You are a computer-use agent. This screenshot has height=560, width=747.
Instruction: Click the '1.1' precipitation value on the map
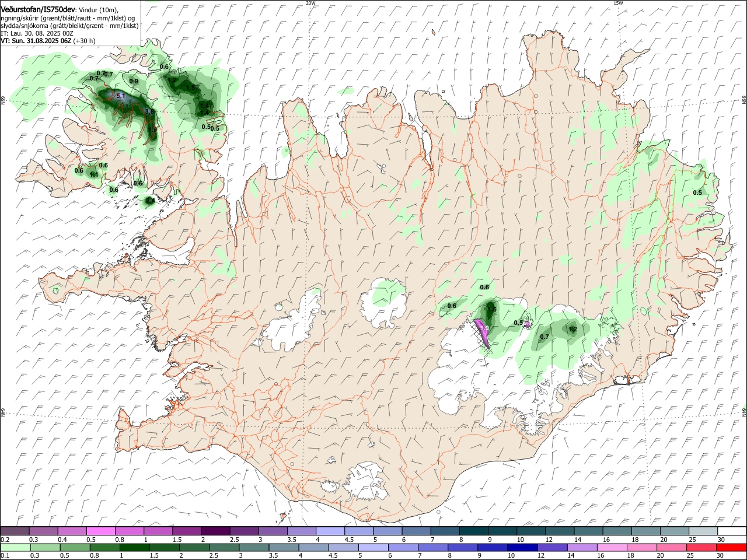tap(93, 174)
